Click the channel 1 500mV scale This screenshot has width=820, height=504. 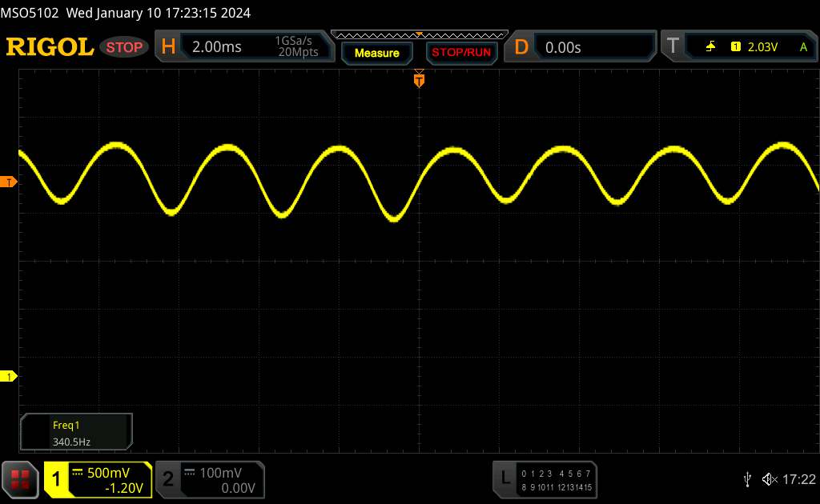point(108,473)
